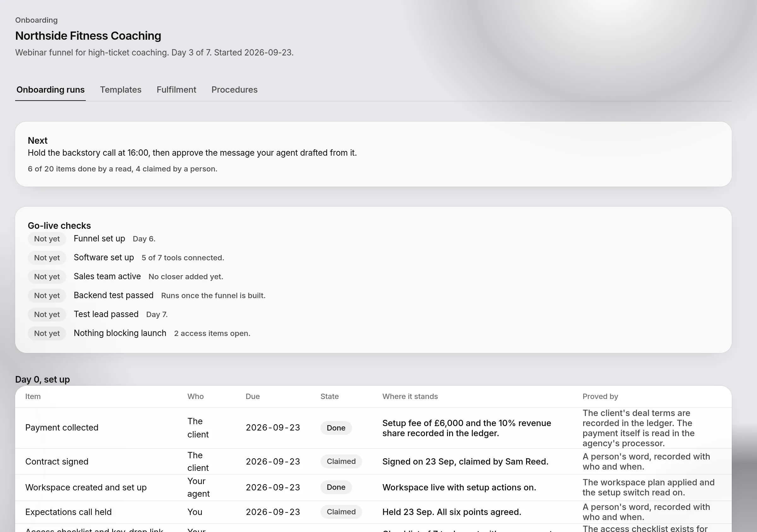757x532 pixels.
Task: Click due date of Expectations call held
Action: tap(273, 512)
